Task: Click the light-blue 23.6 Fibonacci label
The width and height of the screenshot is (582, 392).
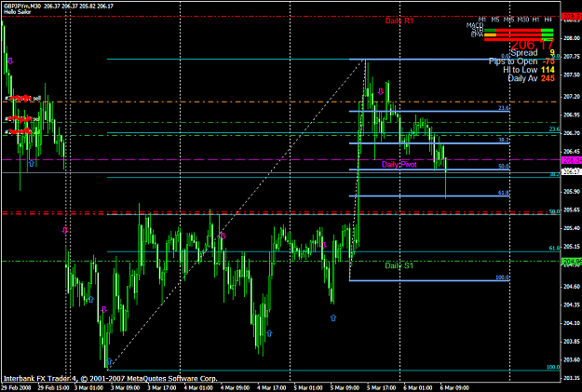Action: 503,108
